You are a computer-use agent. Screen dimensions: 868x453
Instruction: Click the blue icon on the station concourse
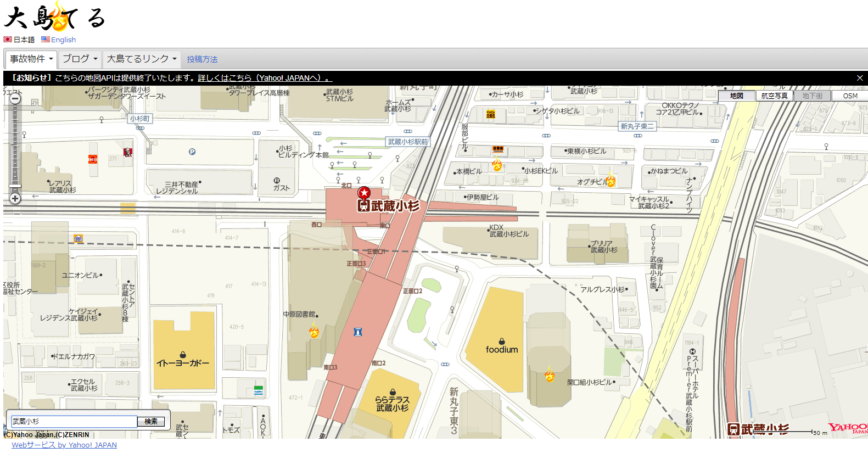tap(358, 332)
